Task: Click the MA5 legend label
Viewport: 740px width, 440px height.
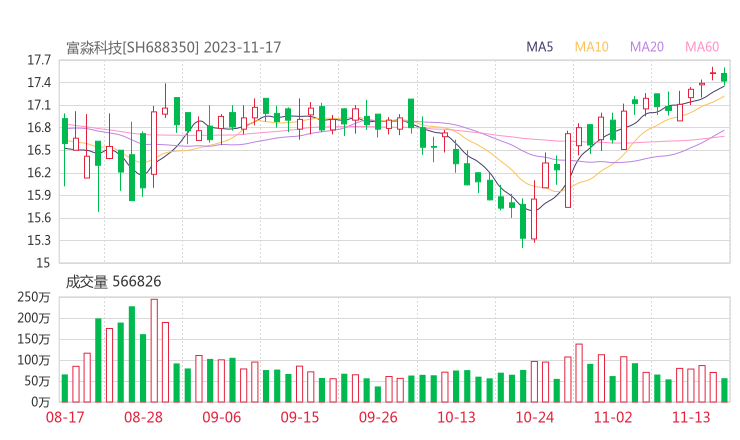Action: pos(539,47)
